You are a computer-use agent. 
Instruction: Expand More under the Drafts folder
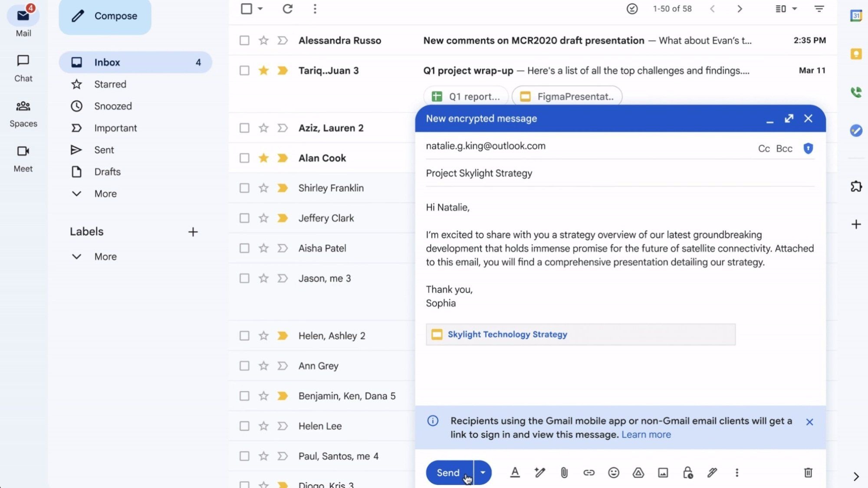click(x=105, y=193)
